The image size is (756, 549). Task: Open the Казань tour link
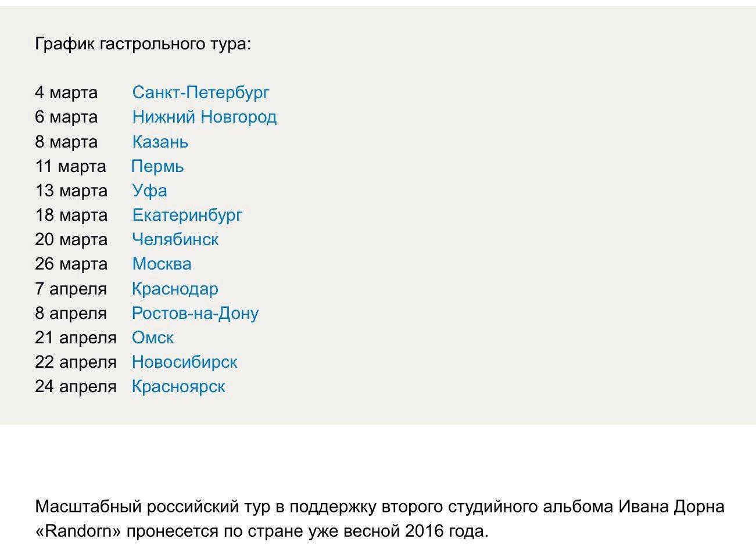tap(160, 142)
